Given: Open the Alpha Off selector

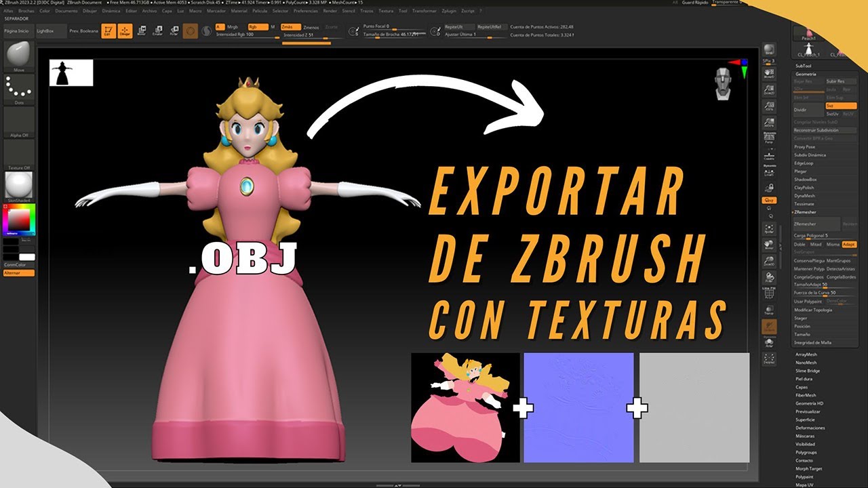Looking at the screenshot, I should coord(19,122).
